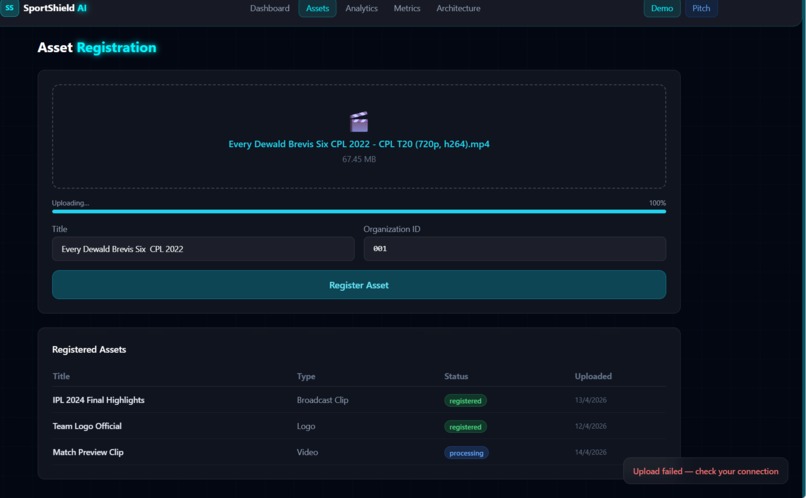Screen dimensions: 806x498
Task: Click the Type column header
Action: 306,376
